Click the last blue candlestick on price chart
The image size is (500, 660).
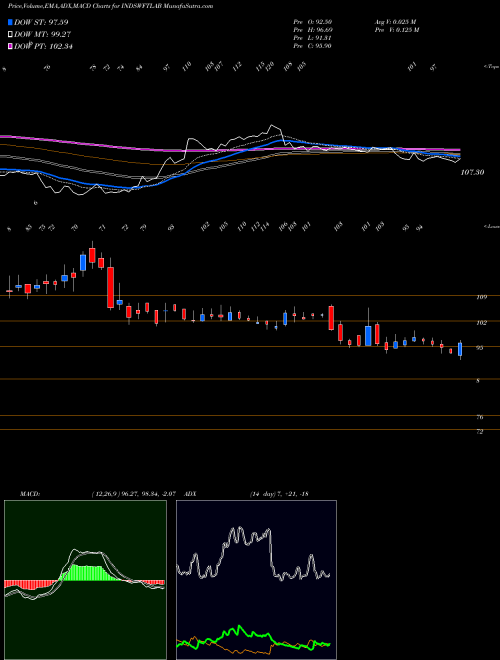coord(460,349)
